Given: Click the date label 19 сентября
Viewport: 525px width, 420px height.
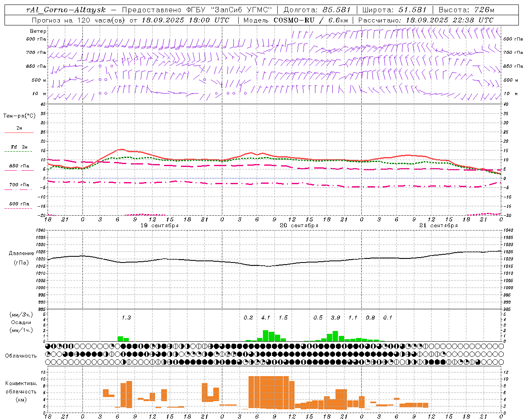Looking at the screenshot, I should tap(159, 226).
